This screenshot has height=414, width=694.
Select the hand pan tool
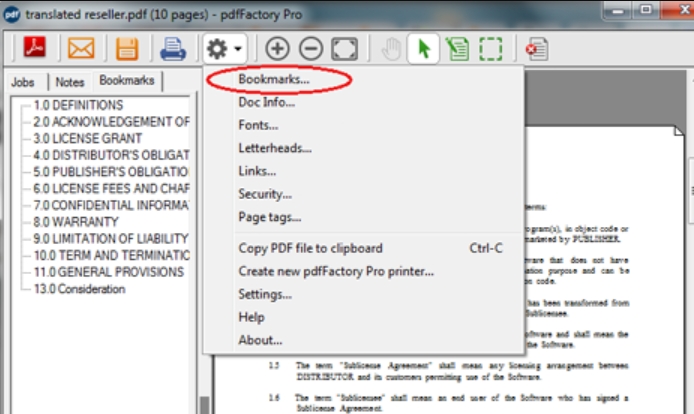(391, 49)
